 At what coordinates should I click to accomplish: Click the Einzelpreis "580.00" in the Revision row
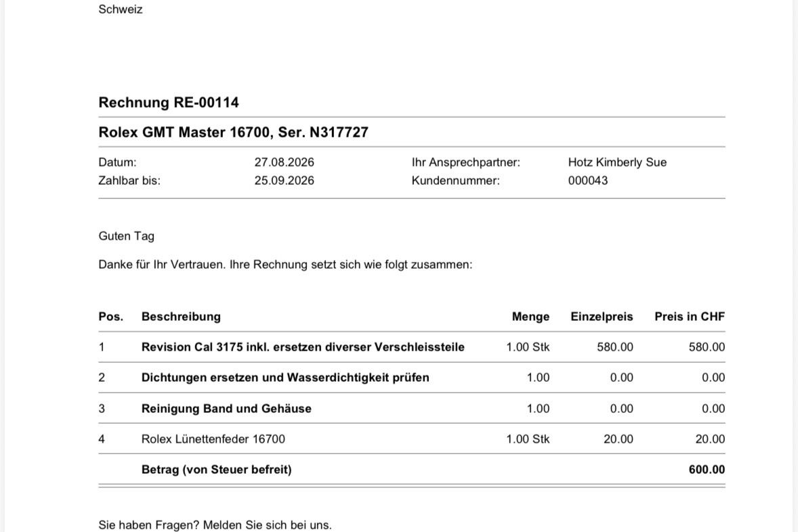(615, 347)
